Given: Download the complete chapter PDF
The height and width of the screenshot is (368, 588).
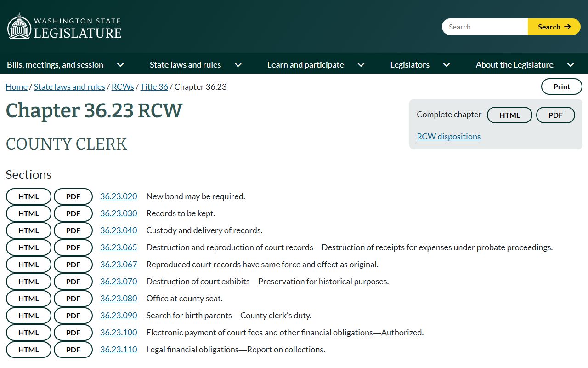Looking at the screenshot, I should coord(555,115).
